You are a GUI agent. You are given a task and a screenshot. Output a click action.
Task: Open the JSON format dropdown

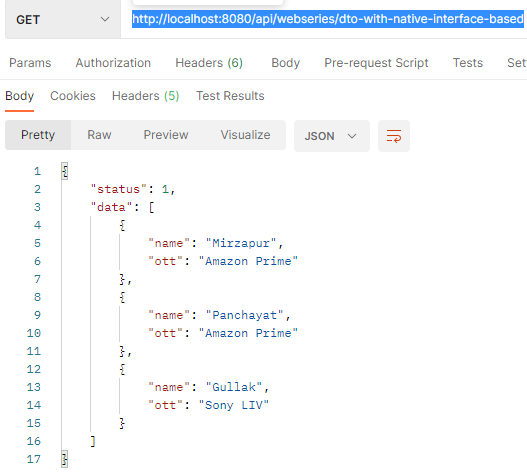(332, 136)
